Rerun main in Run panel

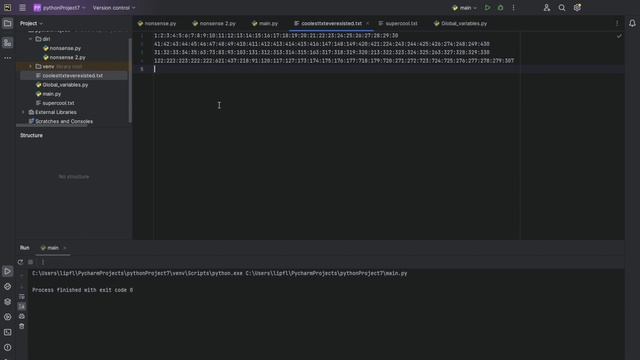tap(20, 262)
